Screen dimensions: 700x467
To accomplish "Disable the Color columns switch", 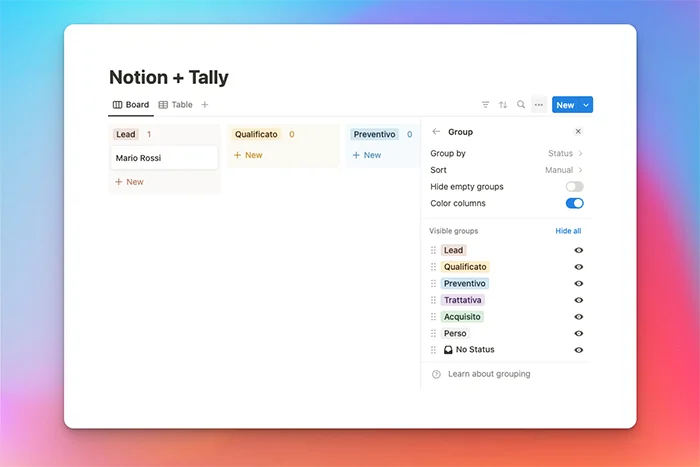I will click(x=575, y=203).
